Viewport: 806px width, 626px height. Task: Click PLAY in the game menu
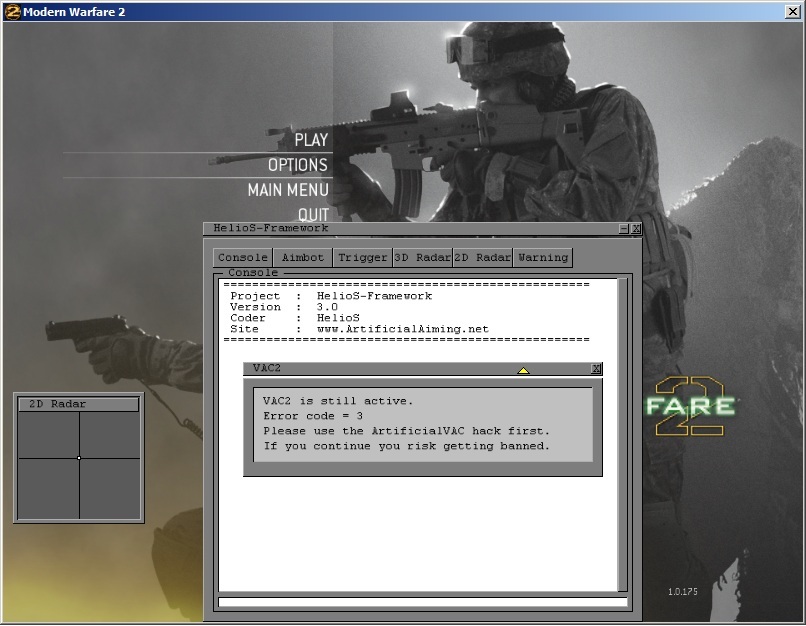tap(311, 140)
